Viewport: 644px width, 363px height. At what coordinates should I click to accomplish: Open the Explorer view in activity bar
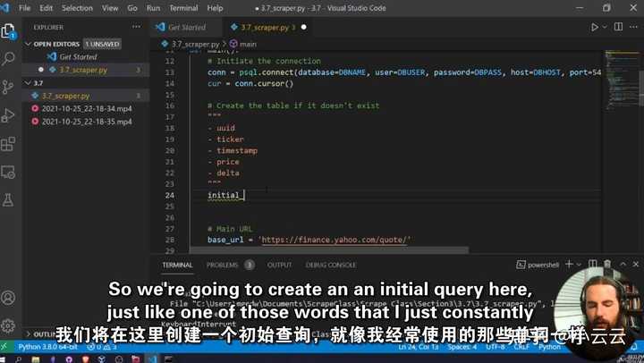click(x=8, y=30)
